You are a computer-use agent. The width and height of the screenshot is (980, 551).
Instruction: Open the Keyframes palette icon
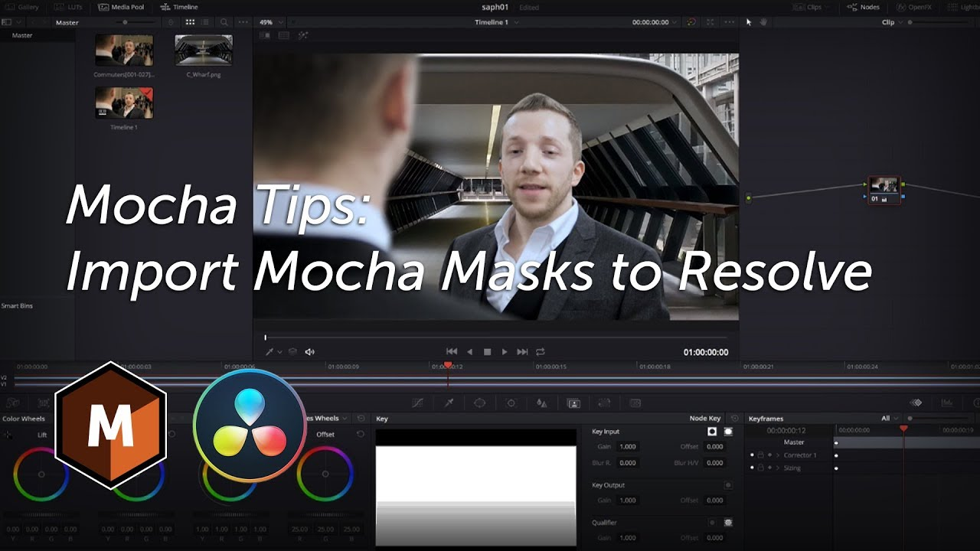click(916, 403)
